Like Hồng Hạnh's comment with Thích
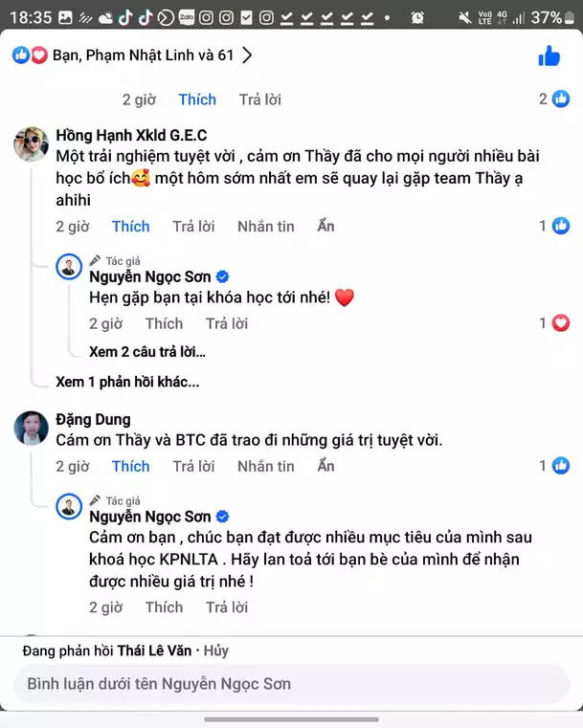Viewport: 583px width, 728px height. pos(130,226)
